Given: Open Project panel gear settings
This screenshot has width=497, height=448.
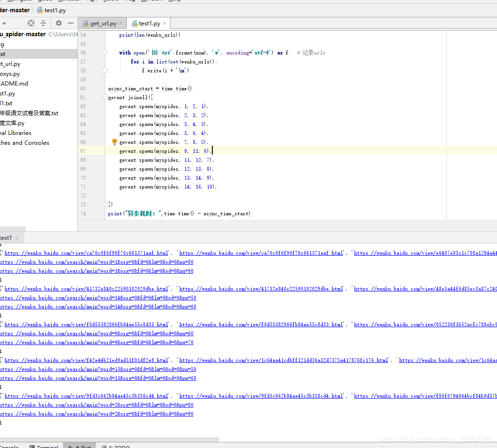Looking at the screenshot, I should point(59,23).
